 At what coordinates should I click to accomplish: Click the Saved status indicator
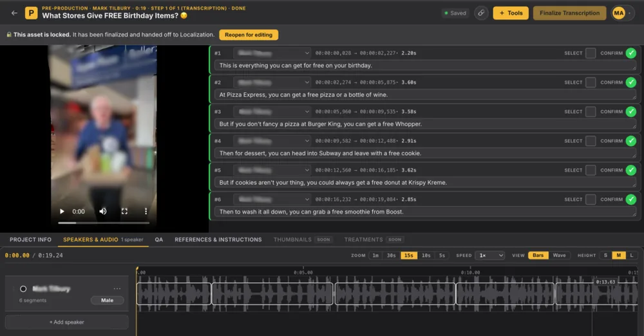(x=455, y=13)
